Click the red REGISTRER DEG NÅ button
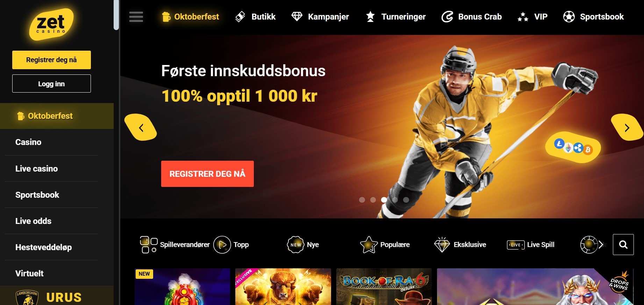The width and height of the screenshot is (644, 305). [x=207, y=174]
